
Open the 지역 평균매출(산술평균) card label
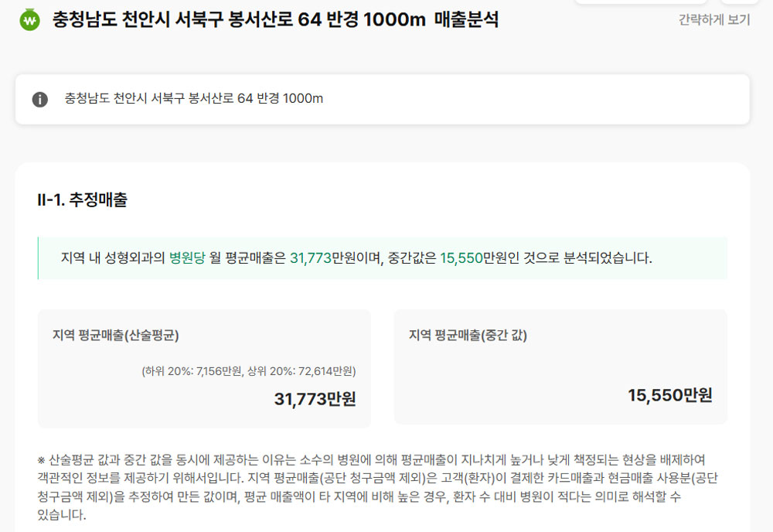coord(116,336)
